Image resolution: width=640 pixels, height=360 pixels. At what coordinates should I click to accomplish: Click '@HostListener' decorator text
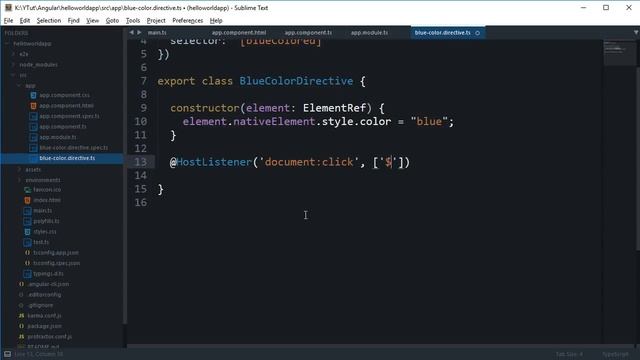point(211,162)
